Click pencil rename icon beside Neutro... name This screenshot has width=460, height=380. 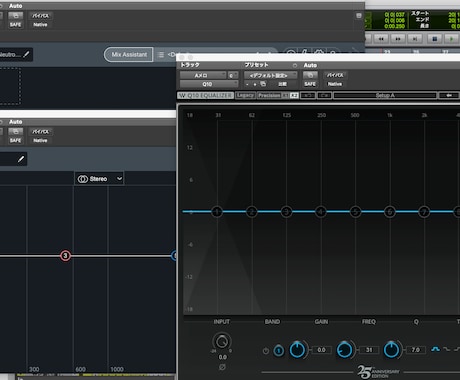pyautogui.click(x=26, y=54)
